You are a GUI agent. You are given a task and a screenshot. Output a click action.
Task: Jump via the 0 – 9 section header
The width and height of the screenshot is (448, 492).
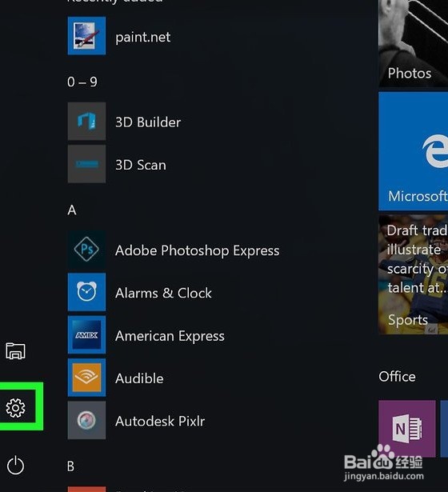pos(82,82)
